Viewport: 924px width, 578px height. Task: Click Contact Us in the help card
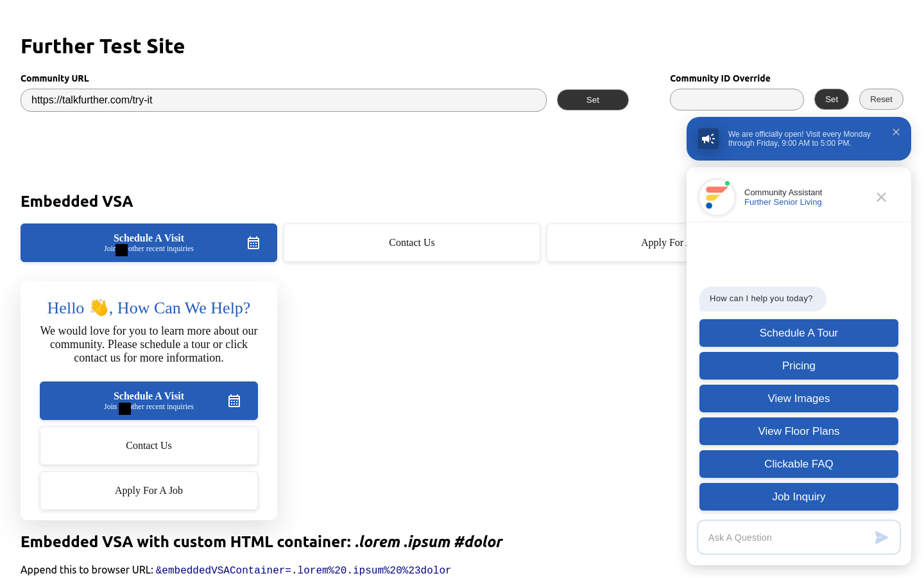click(x=149, y=446)
